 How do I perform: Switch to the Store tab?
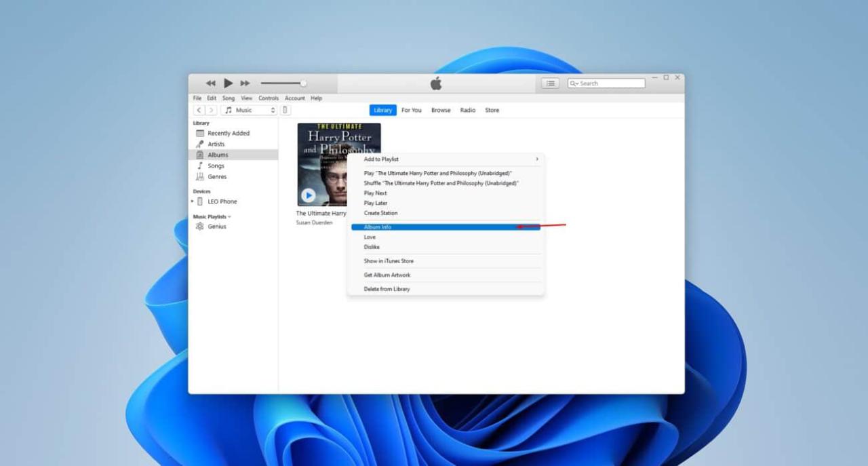(492, 110)
